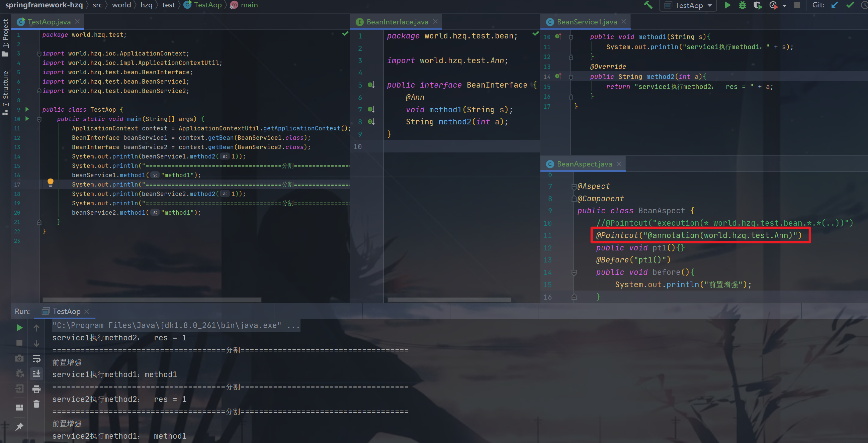Collapse the main method fold arrow
Viewport: 868px width, 443px height.
[x=39, y=119]
